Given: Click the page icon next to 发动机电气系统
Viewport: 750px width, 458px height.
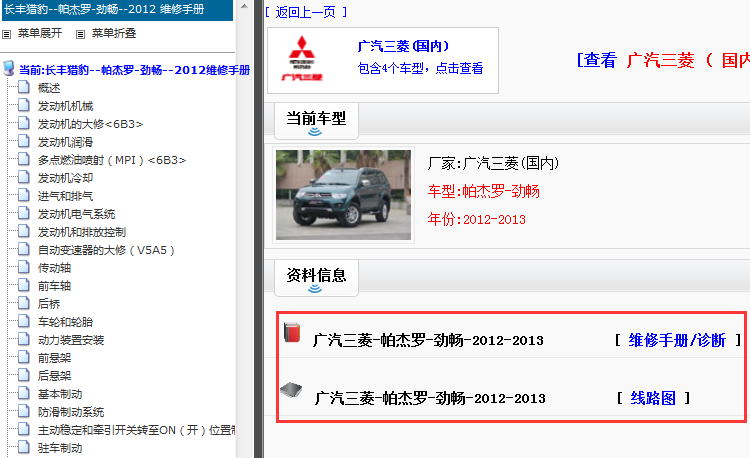Looking at the screenshot, I should [24, 214].
